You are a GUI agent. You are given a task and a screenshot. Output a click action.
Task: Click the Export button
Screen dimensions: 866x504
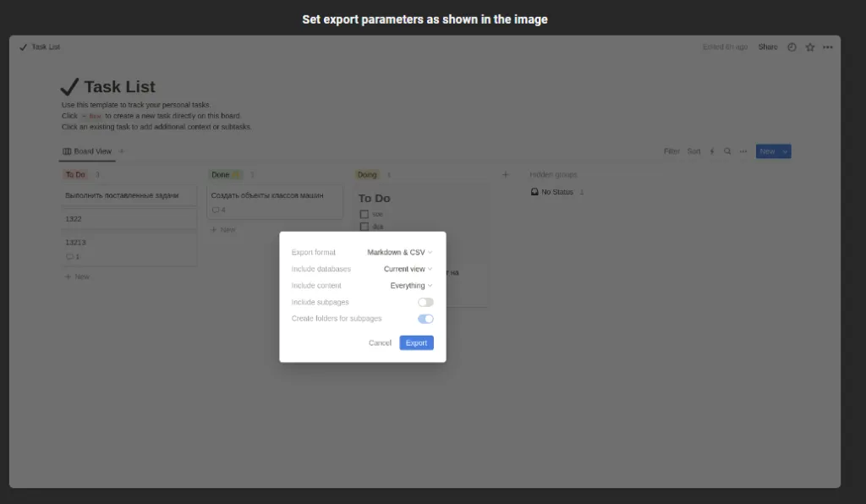(416, 342)
